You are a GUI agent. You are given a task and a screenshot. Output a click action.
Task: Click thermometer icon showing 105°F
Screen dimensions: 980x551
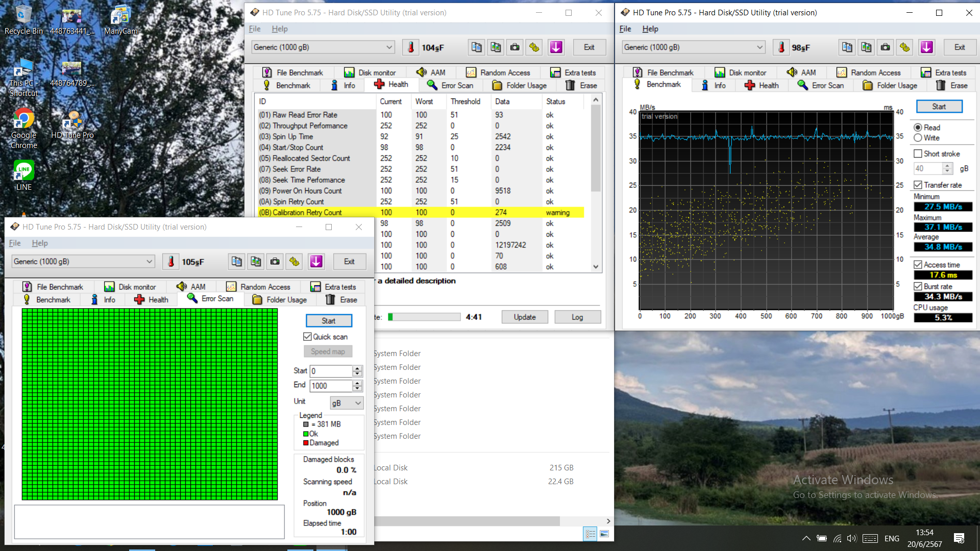tap(171, 262)
